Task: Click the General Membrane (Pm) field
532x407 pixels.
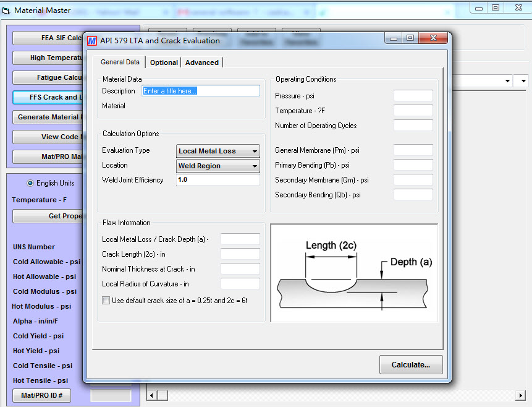Action: point(413,150)
